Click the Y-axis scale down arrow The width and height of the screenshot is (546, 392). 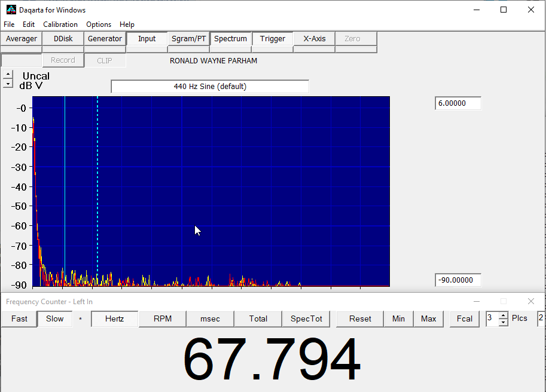7,84
